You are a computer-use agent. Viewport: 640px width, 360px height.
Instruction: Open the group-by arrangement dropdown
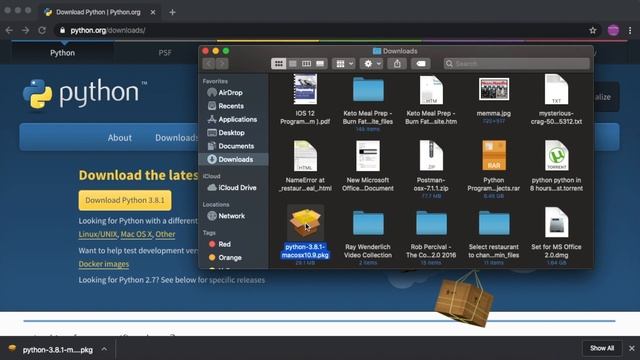pyautogui.click(x=344, y=64)
